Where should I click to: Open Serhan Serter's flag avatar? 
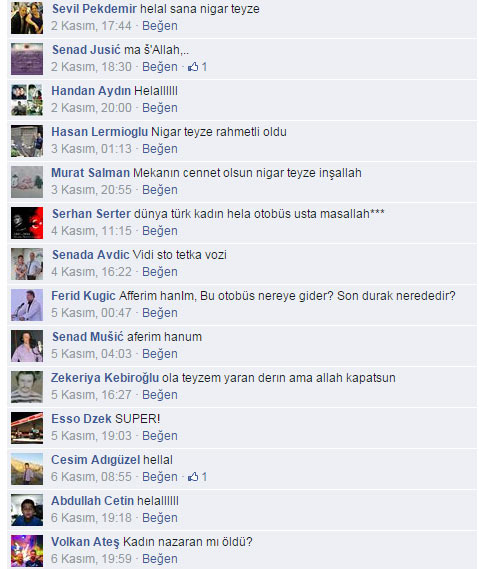27,223
